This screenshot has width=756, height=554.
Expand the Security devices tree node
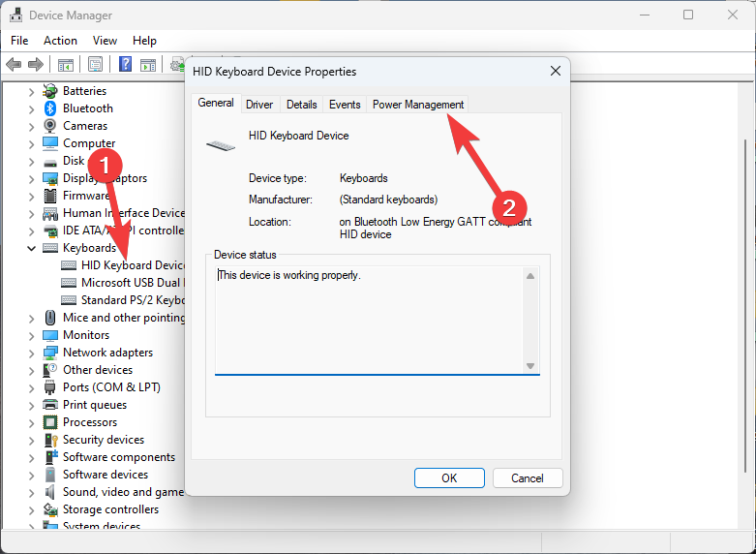[31, 441]
